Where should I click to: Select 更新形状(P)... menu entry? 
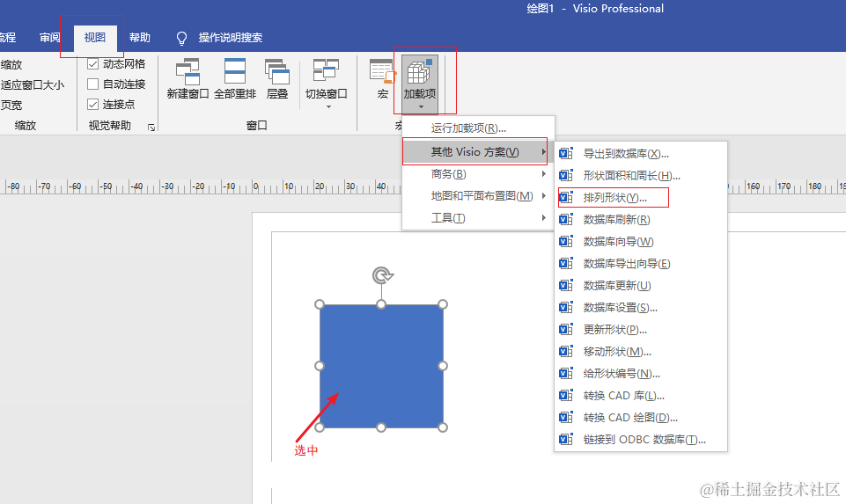(x=641, y=329)
